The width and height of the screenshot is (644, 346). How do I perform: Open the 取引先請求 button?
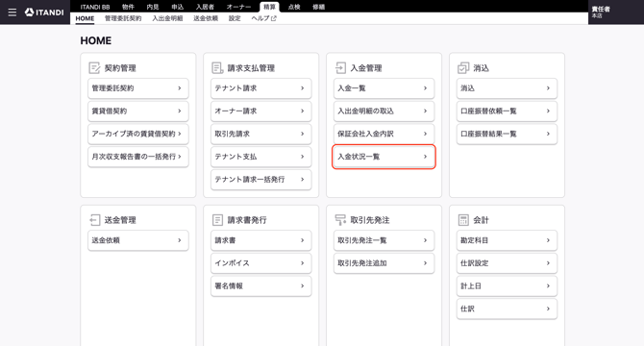coord(261,134)
